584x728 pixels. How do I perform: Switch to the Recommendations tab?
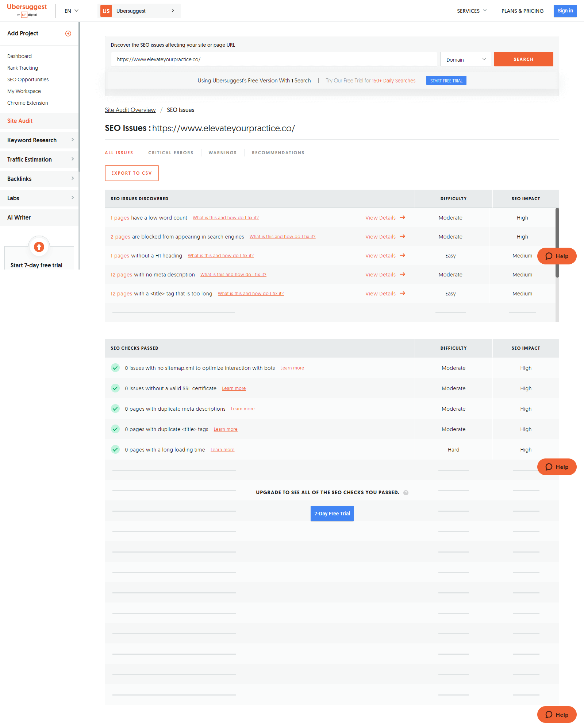[x=278, y=153]
